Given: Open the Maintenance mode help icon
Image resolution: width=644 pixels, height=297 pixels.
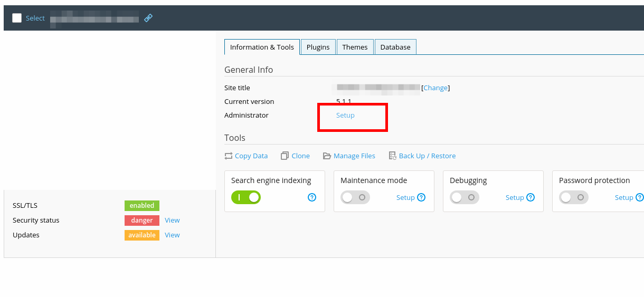Looking at the screenshot, I should tap(421, 197).
